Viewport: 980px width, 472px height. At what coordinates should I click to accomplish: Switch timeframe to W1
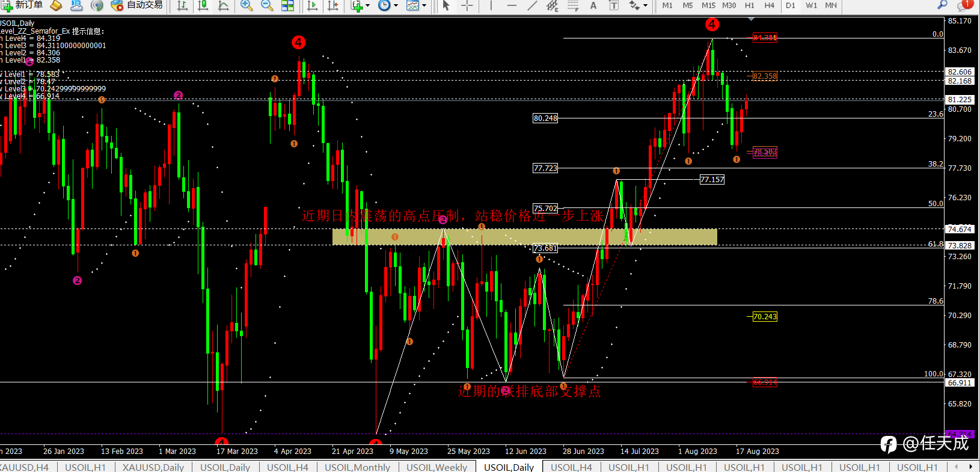tap(811, 5)
